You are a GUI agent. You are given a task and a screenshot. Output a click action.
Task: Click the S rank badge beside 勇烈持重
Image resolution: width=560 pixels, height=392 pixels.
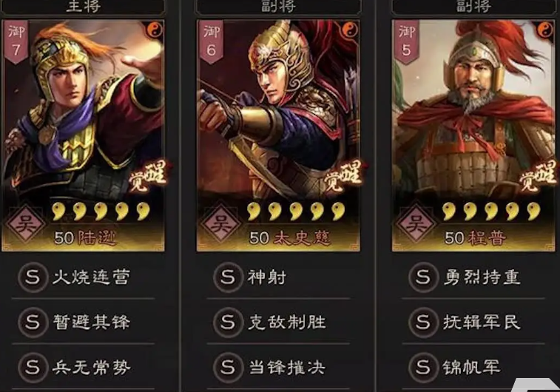coord(424,277)
